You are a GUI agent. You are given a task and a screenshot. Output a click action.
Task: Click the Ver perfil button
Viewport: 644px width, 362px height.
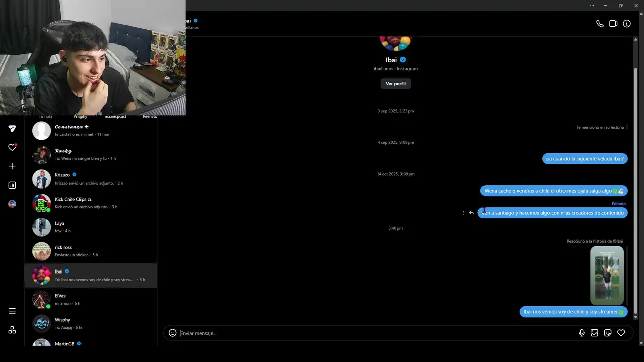click(x=395, y=84)
